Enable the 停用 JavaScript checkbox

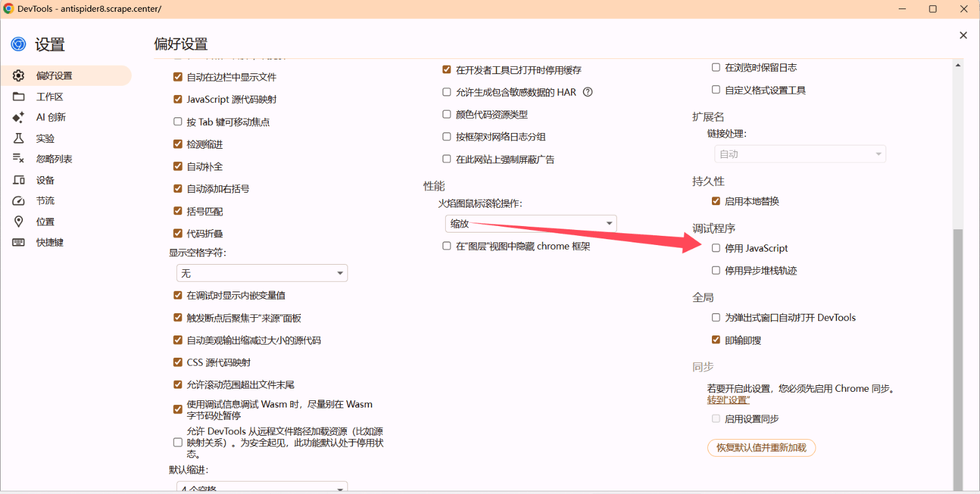click(716, 248)
